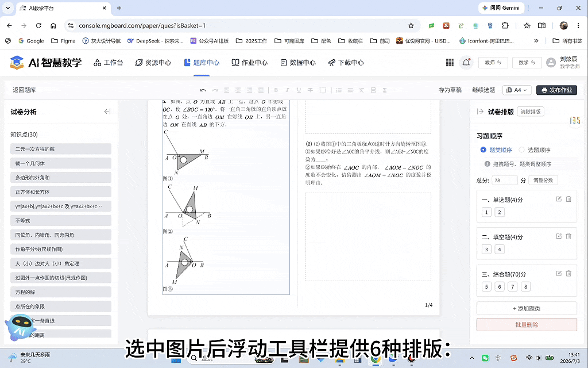Toggle bold formatting
Screen dimensions: 588x368
coord(276,90)
